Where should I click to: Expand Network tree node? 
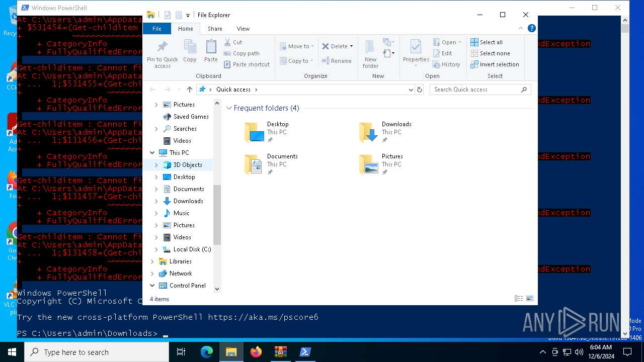[152, 274]
